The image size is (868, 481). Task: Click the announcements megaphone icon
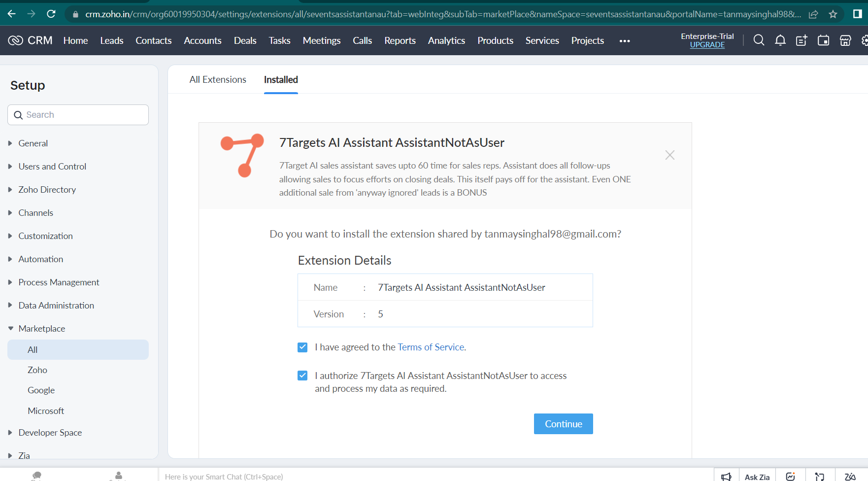coord(726,476)
